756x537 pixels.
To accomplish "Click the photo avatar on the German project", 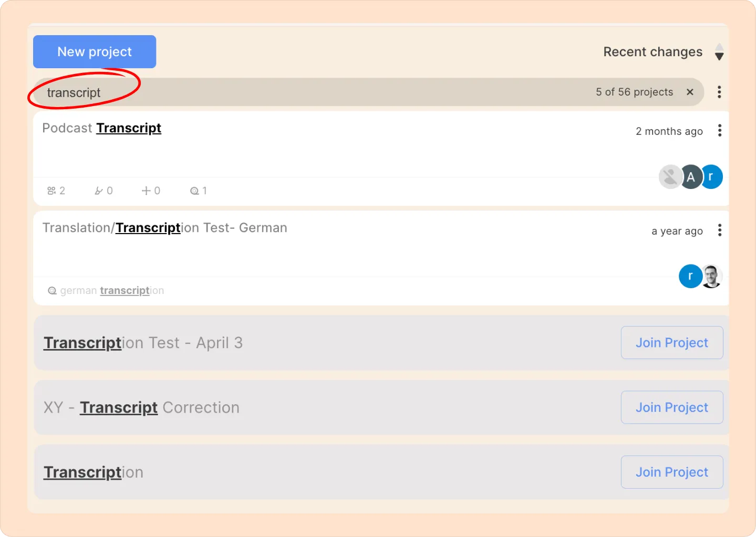I will coord(712,276).
